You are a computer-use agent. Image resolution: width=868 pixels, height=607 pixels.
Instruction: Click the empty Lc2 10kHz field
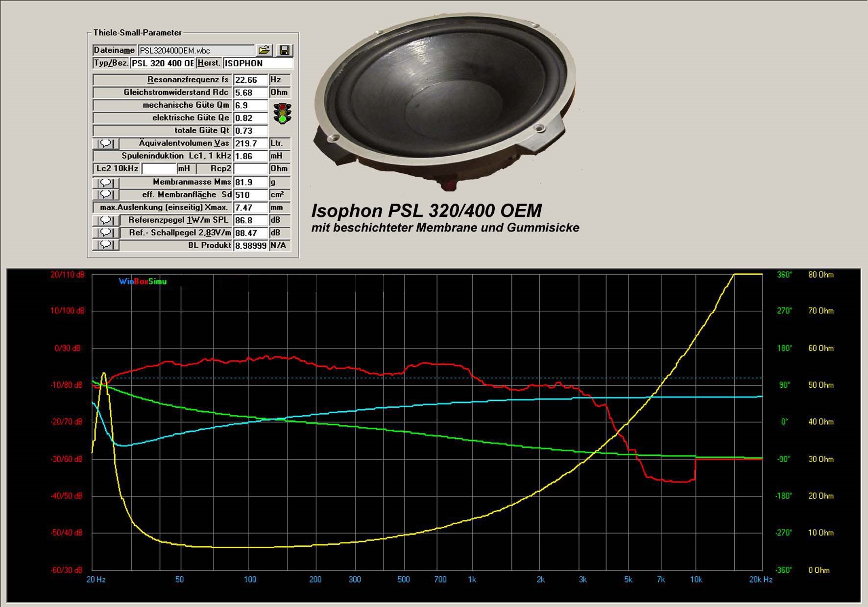click(158, 169)
